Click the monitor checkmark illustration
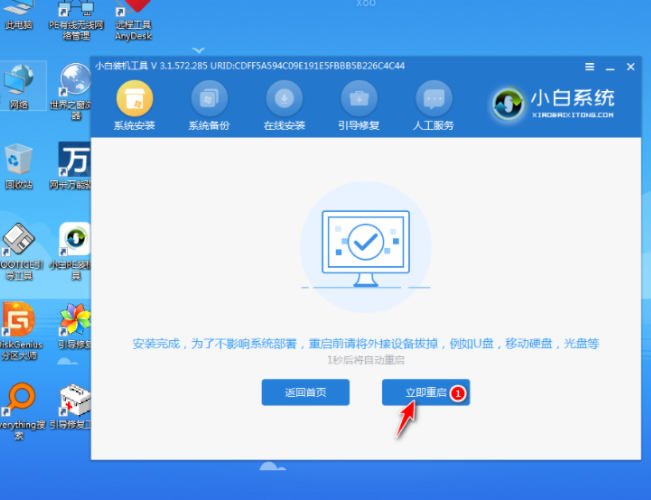Screen dimensions: 651x500 point(366,248)
